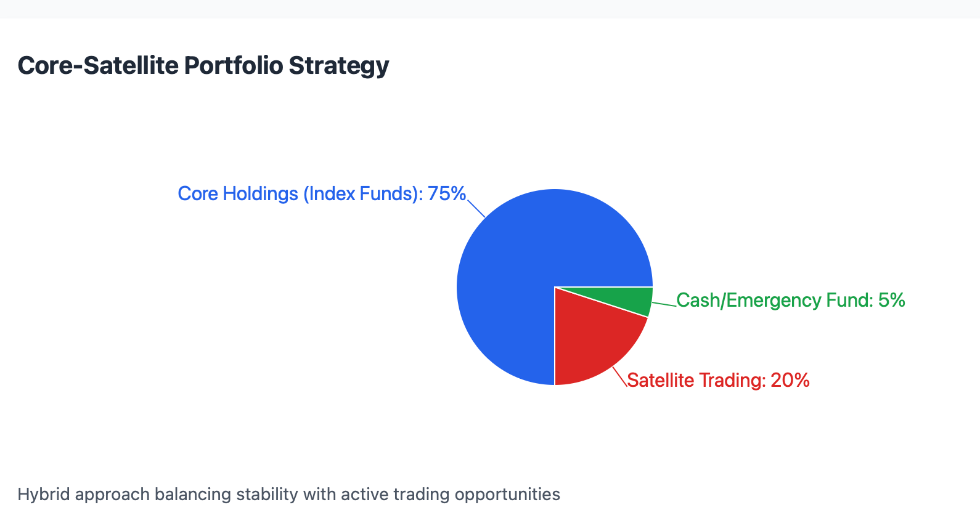Viewport: 980px width, 518px height.
Task: Click the "Cash/Emergency Fund: 5%" label
Action: 791,300
